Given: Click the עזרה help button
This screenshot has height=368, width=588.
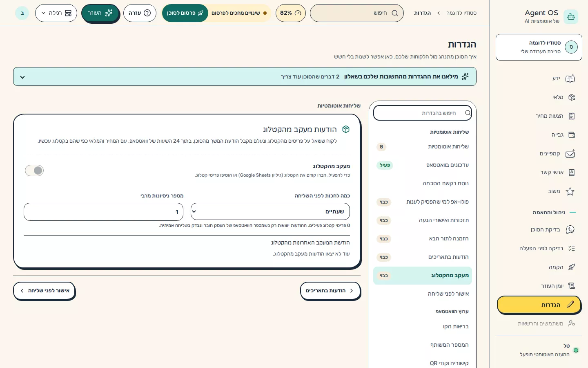Looking at the screenshot, I should pyautogui.click(x=140, y=13).
